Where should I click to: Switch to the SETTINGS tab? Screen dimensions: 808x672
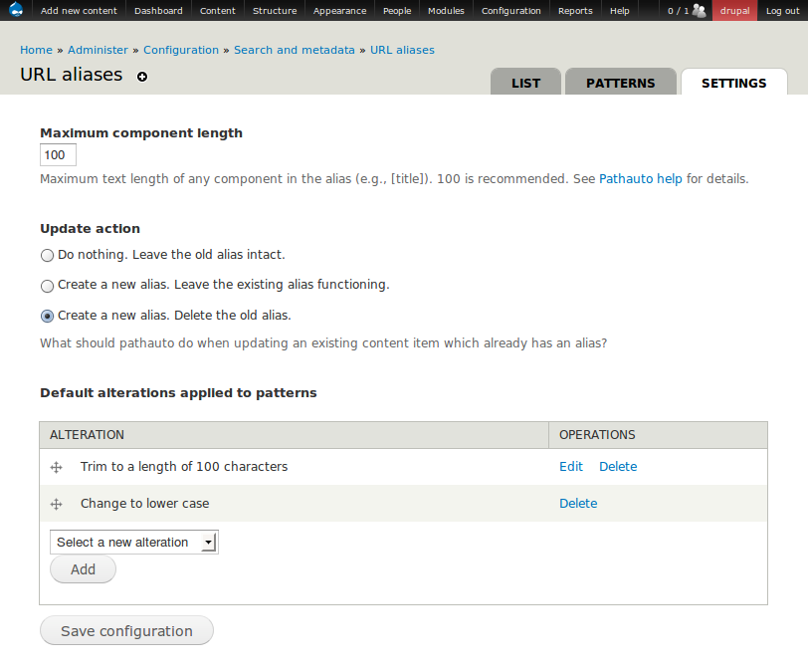[733, 83]
